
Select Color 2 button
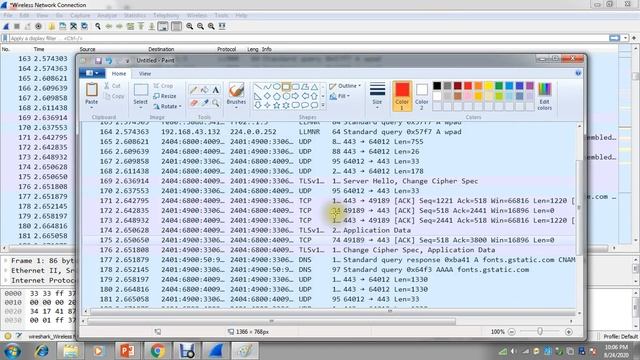(x=422, y=96)
